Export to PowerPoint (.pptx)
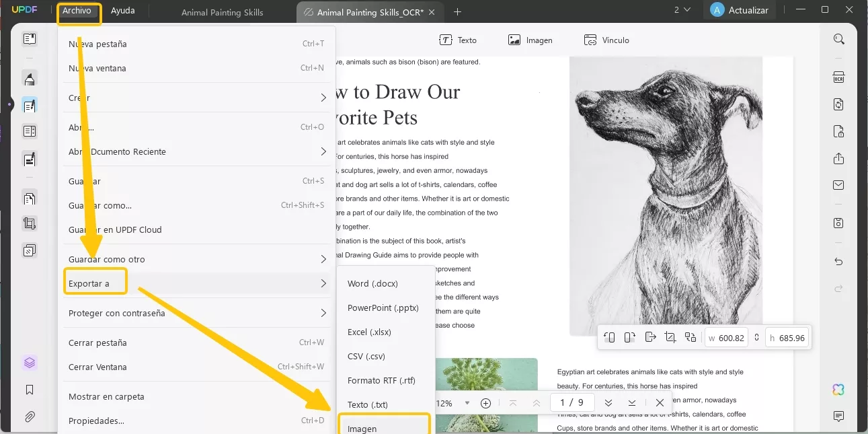This screenshot has width=868, height=434. (x=386, y=308)
